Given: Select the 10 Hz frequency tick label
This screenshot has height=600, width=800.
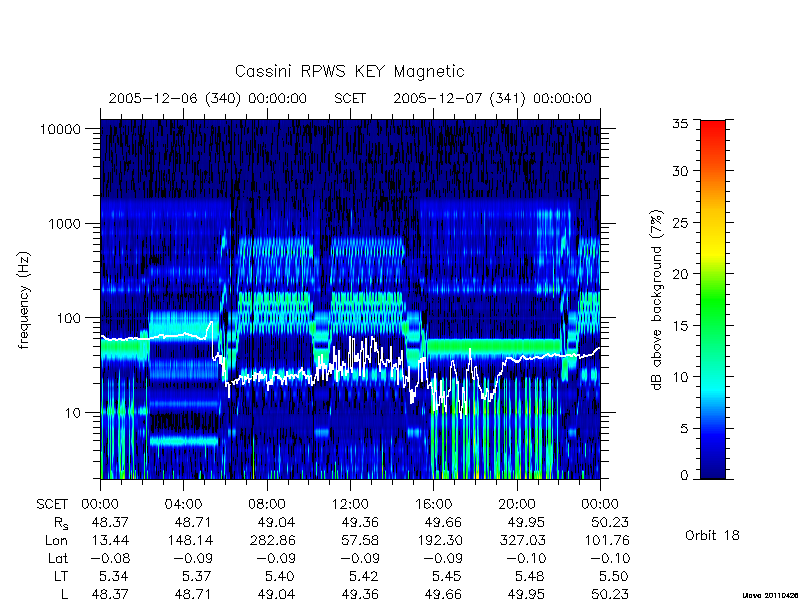Looking at the screenshot, I should pyautogui.click(x=73, y=412).
